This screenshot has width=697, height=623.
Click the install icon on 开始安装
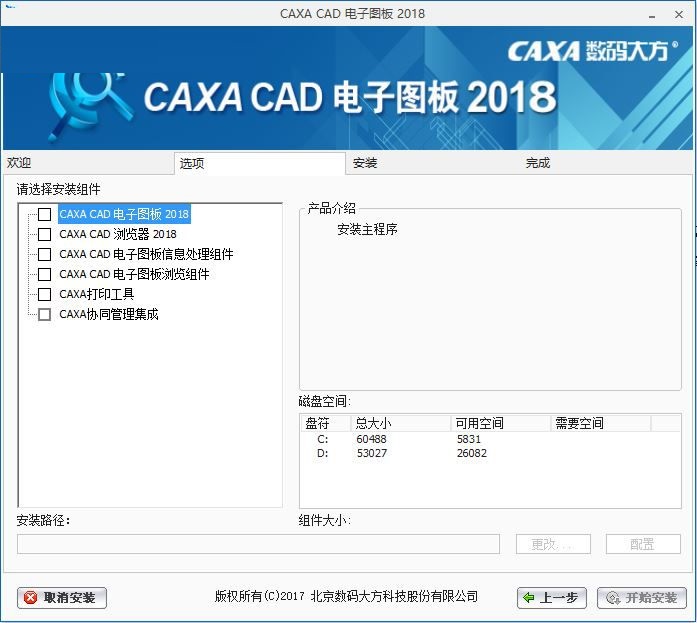[613, 598]
